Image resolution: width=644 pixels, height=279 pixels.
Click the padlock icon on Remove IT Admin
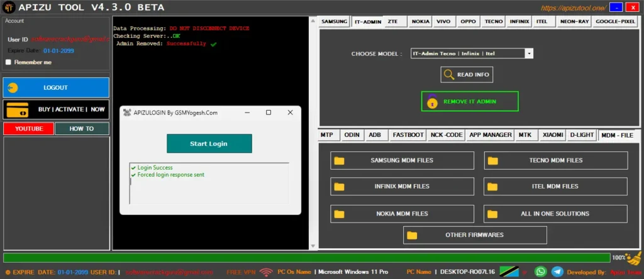[x=431, y=101]
